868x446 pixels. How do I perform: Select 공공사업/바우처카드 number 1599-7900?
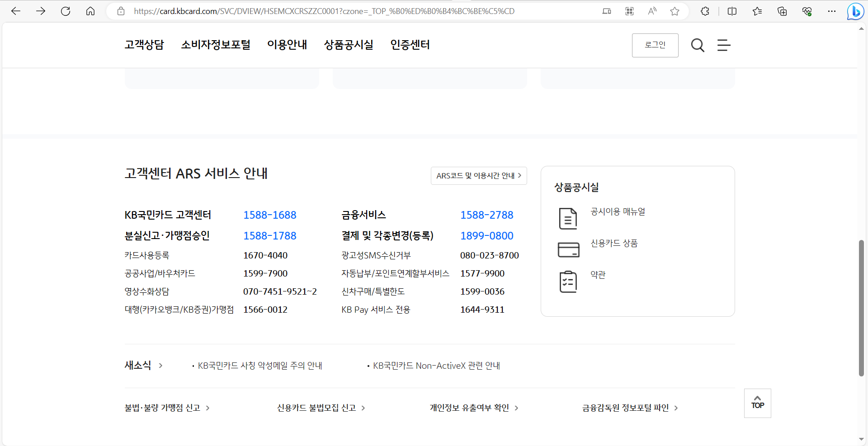point(265,273)
